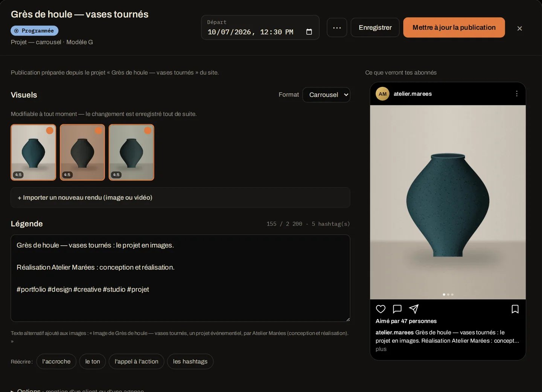Click the Programmée status badge

click(35, 31)
